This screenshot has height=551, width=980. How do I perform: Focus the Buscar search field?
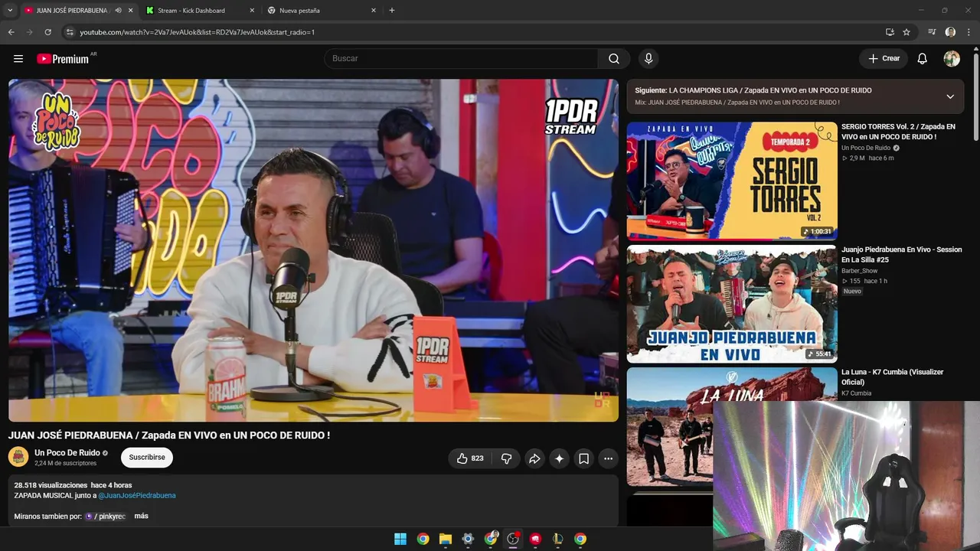[461, 59]
